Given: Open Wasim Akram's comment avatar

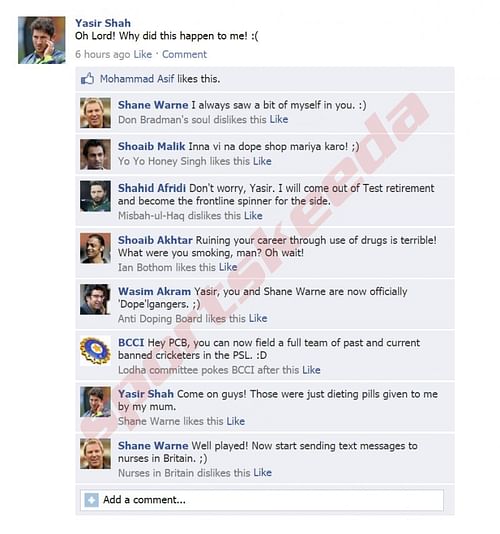Looking at the screenshot, I should 95,299.
